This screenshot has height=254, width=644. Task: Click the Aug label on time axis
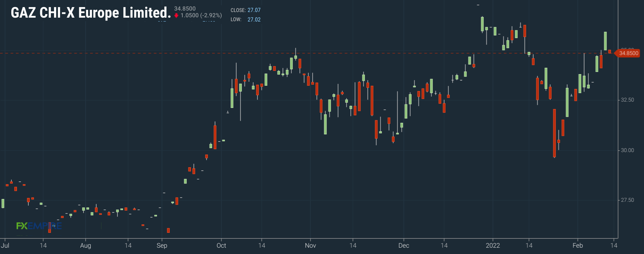(86, 246)
